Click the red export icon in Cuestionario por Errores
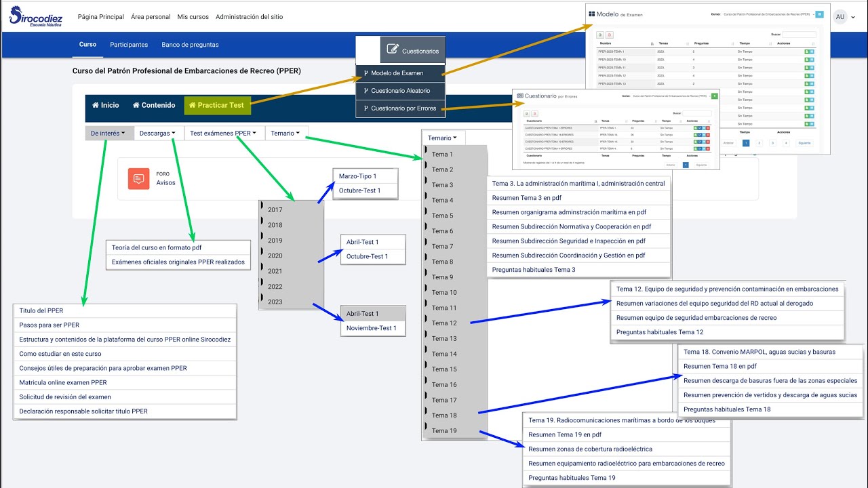 coord(535,113)
